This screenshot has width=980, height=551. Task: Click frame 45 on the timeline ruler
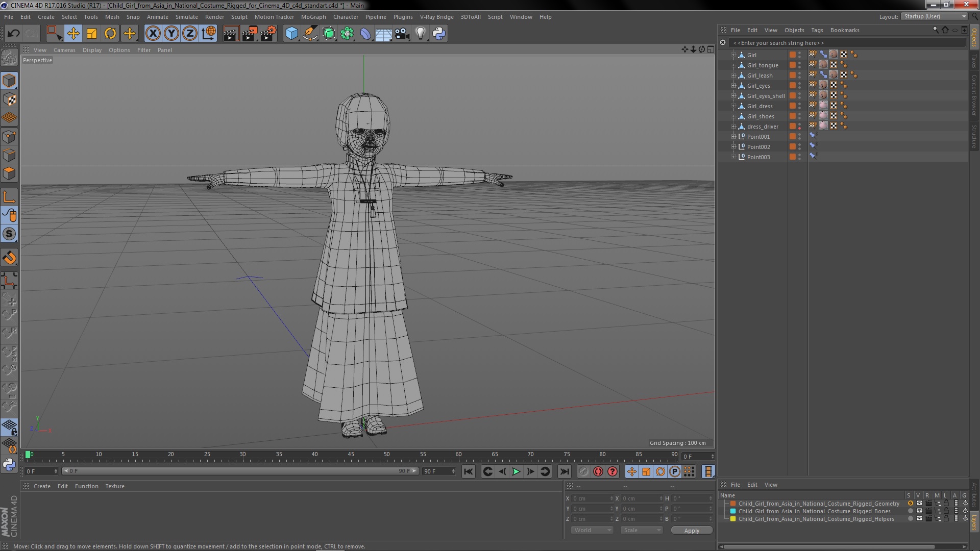[351, 454]
